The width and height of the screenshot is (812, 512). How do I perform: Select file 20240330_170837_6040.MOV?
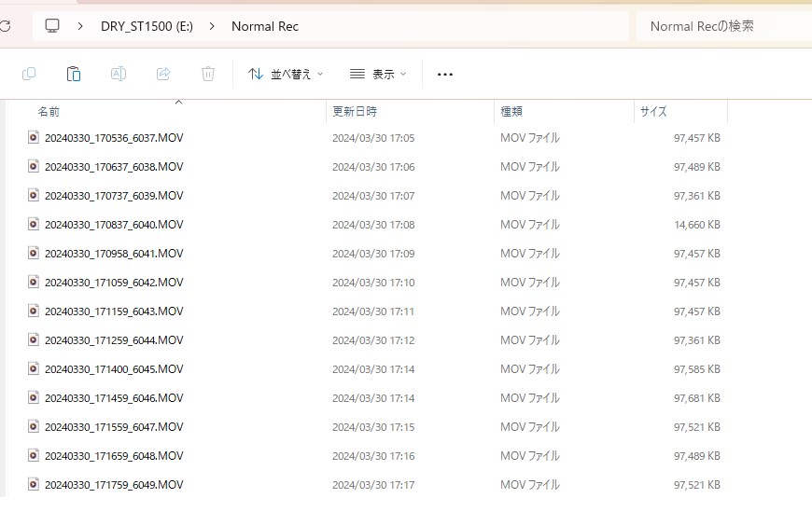coord(114,225)
